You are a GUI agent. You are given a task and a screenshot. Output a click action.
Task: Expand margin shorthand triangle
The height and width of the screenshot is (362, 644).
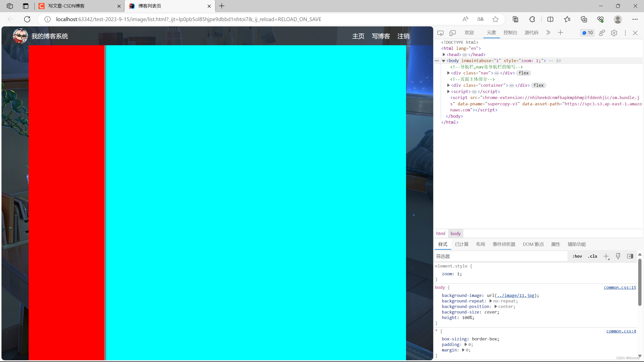(463, 350)
